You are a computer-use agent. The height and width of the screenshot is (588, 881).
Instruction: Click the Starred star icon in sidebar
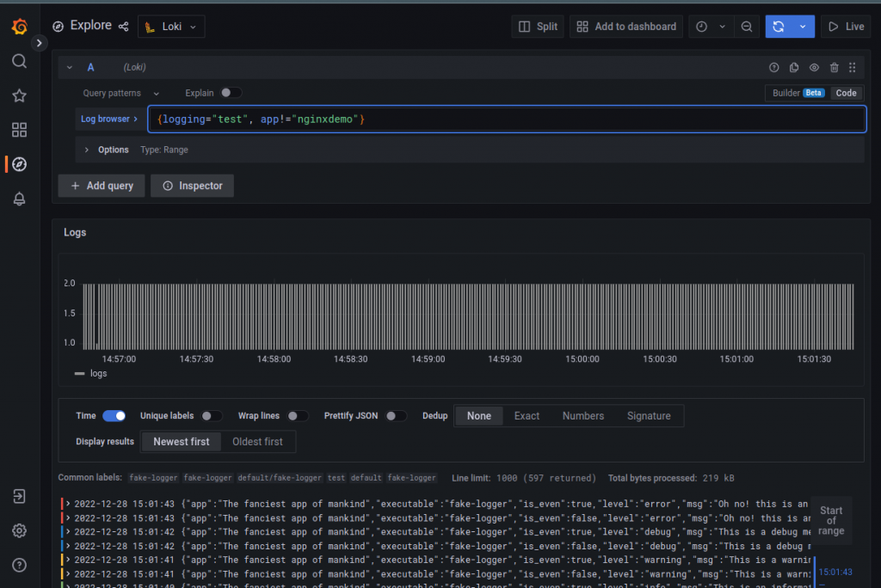(x=19, y=95)
